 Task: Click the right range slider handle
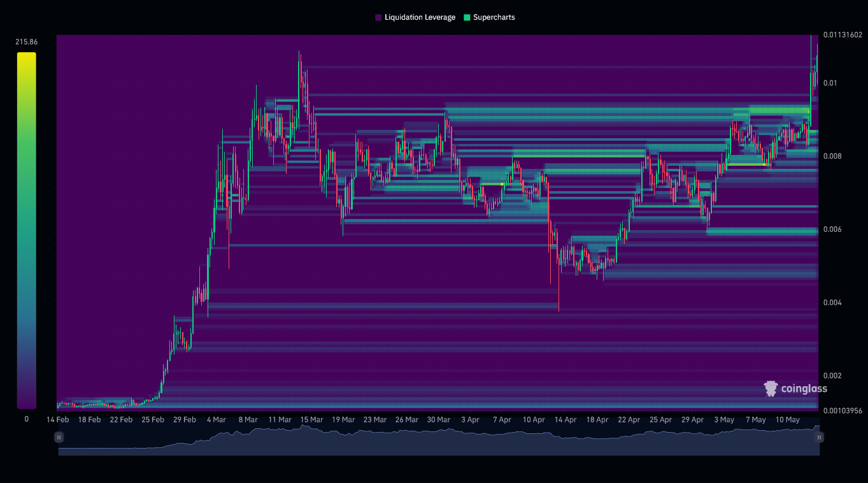click(820, 437)
